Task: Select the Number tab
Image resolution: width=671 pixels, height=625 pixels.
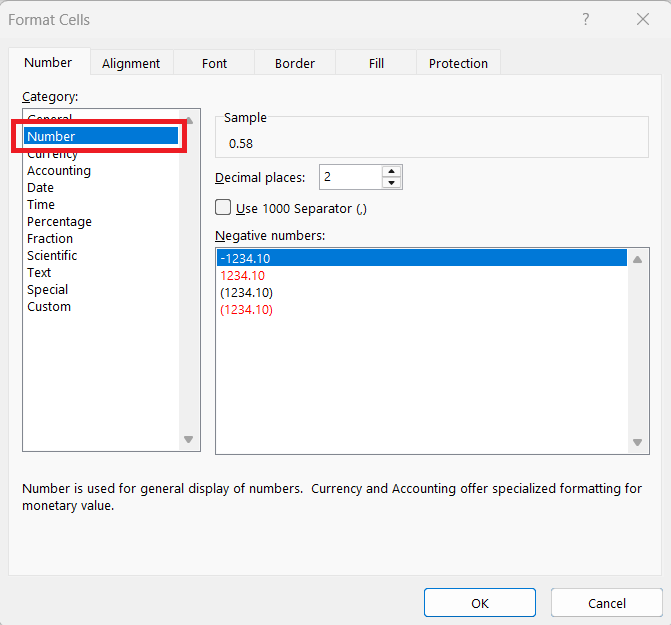Action: (48, 62)
